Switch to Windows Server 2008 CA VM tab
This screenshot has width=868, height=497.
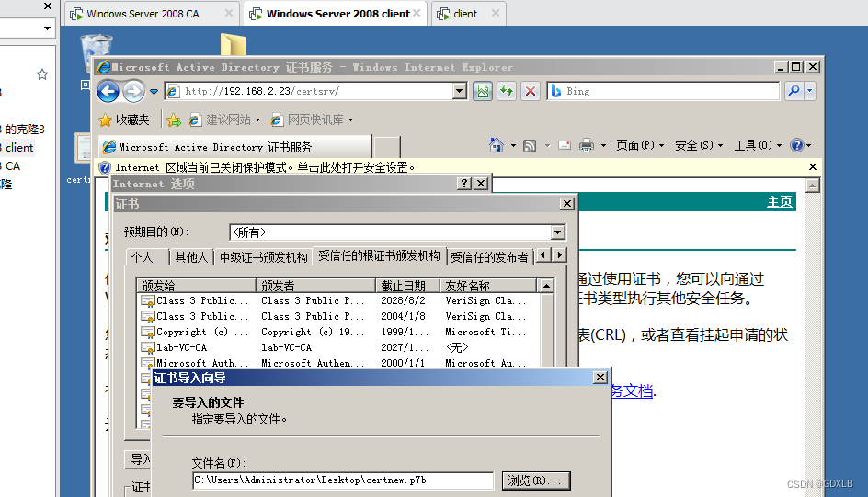tap(152, 13)
